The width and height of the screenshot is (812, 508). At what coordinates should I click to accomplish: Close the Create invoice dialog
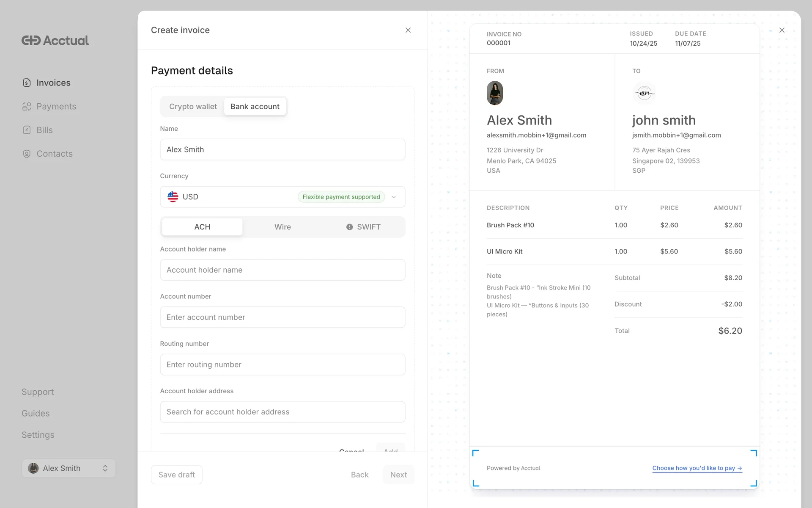(x=408, y=30)
